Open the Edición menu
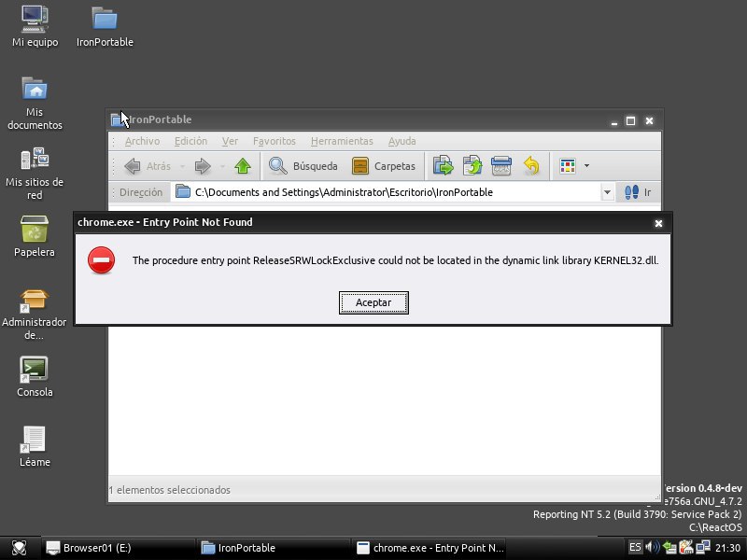The image size is (747, 560). point(190,142)
